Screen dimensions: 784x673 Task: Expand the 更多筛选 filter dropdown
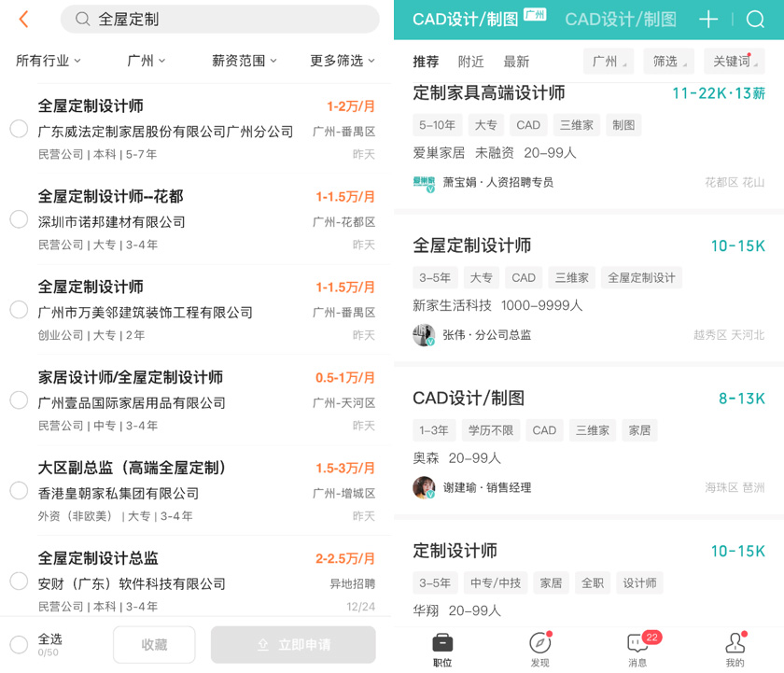(x=343, y=61)
